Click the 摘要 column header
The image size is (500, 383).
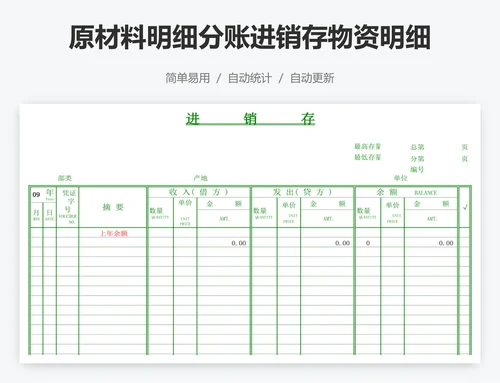[113, 207]
